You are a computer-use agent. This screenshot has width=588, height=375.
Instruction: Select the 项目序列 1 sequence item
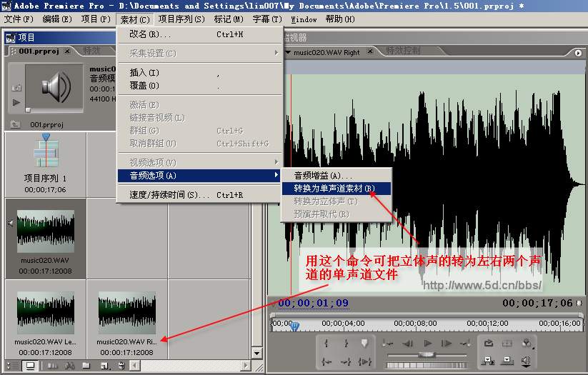click(x=46, y=164)
